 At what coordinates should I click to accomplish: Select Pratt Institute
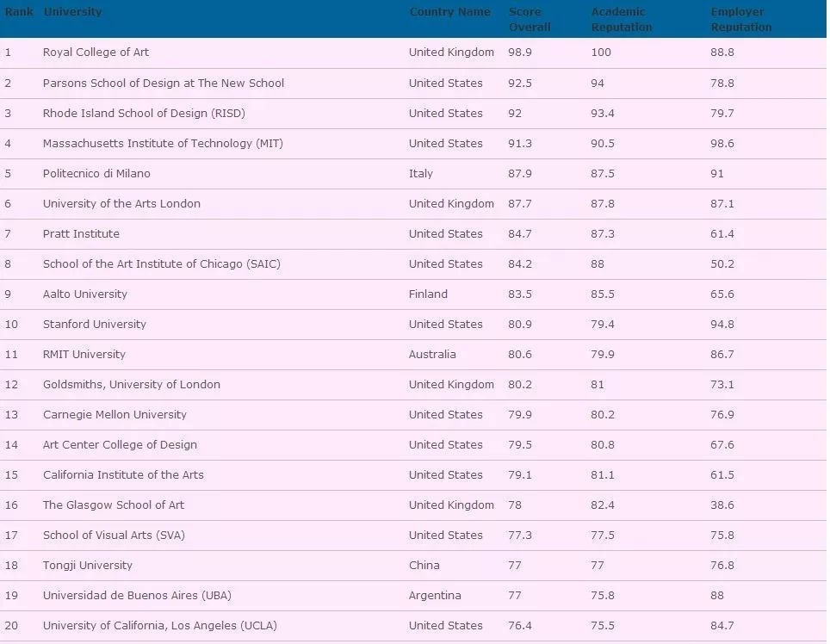point(81,234)
